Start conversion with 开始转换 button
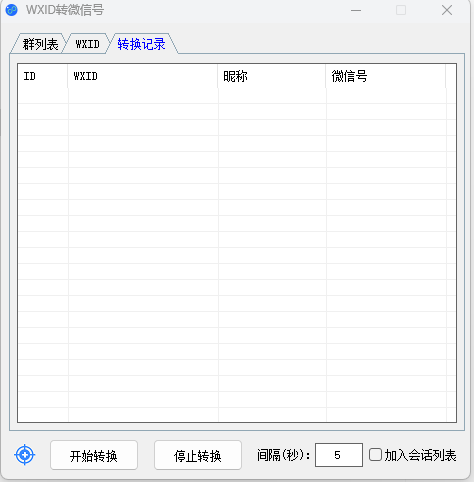474x482 pixels. pos(94,455)
